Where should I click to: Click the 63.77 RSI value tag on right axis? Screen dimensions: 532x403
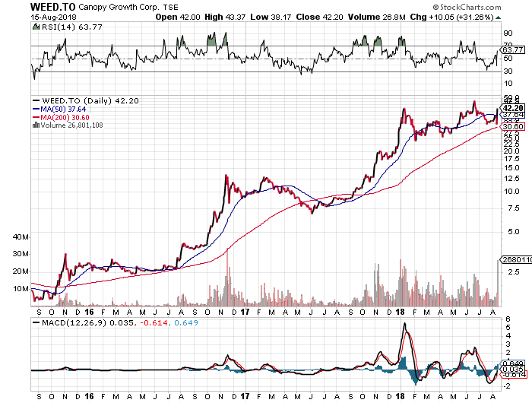[x=513, y=50]
